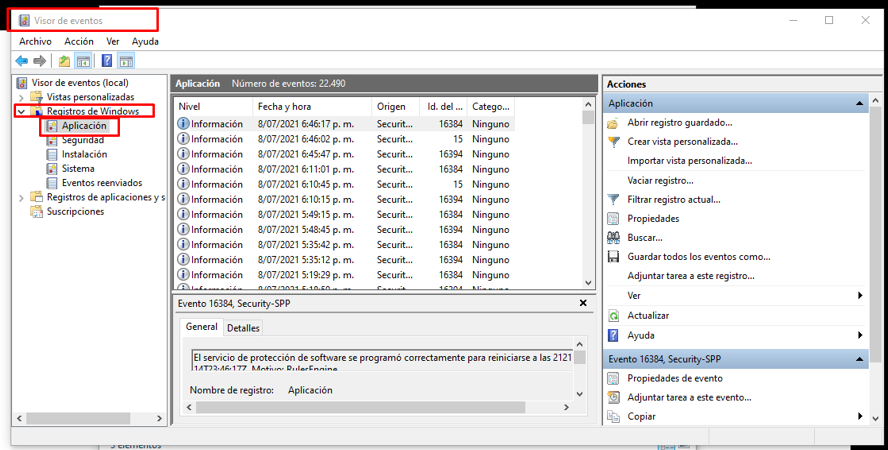Sort by the Fecha y hora column header

(x=284, y=106)
